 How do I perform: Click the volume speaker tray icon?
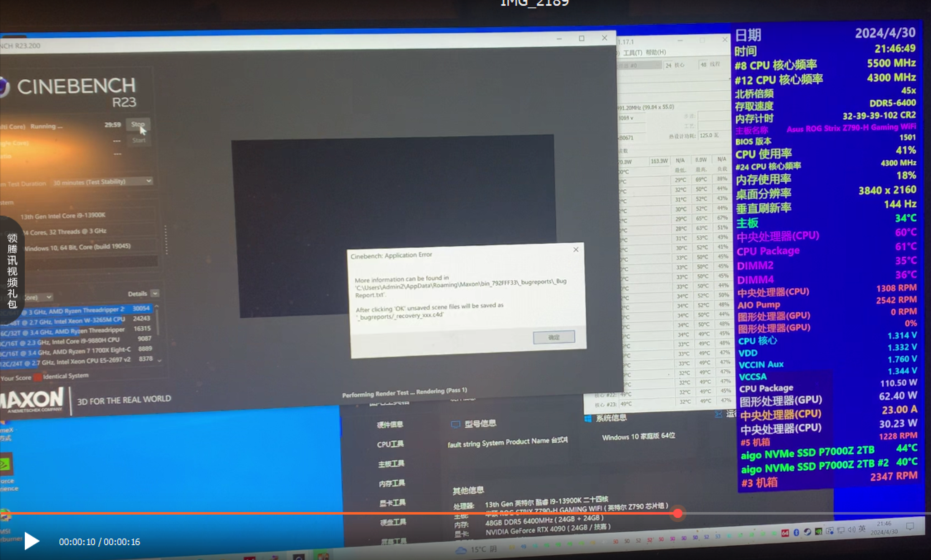(851, 529)
